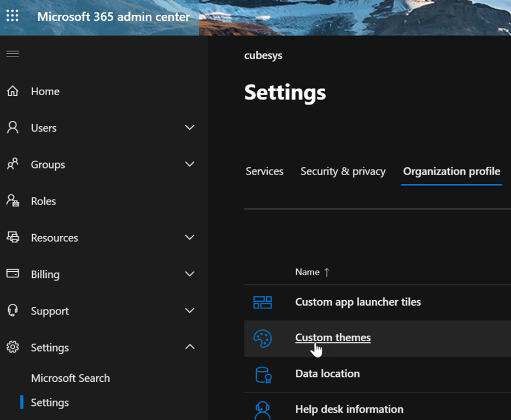Expand the Support chevron

[x=190, y=310]
